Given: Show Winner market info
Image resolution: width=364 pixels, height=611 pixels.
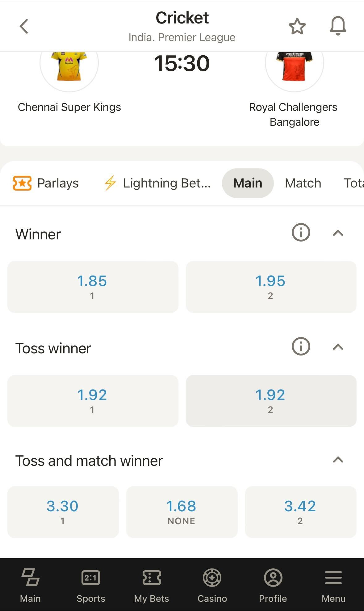Looking at the screenshot, I should coord(301,232).
